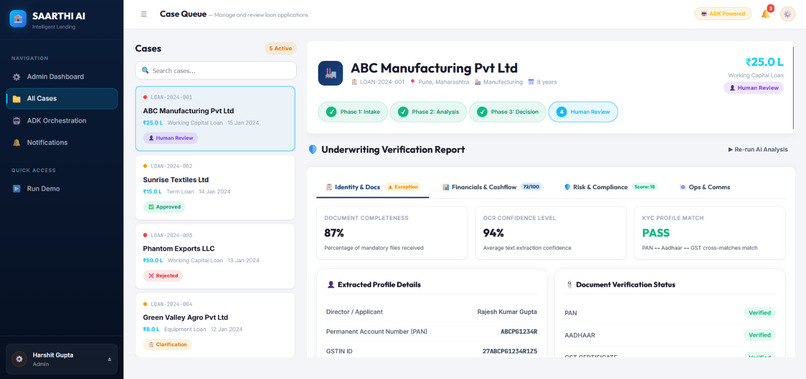This screenshot has height=379, width=806.
Task: Click the shield icon beside Underwriting Verification Report
Action: (x=313, y=150)
